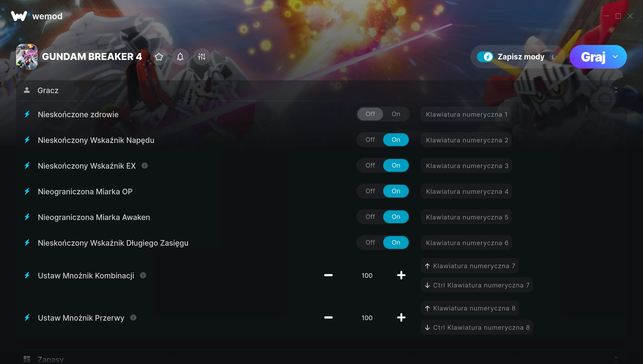Change the Klawiatura numeryczna 1 hotkey
Viewport: 643px width, 364px height.
[466, 114]
